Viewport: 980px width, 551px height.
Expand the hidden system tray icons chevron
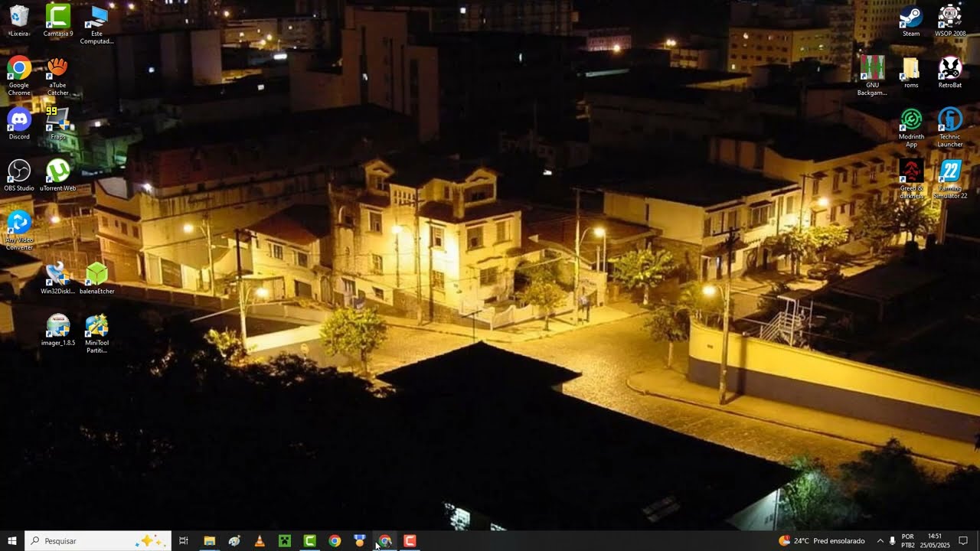click(880, 541)
